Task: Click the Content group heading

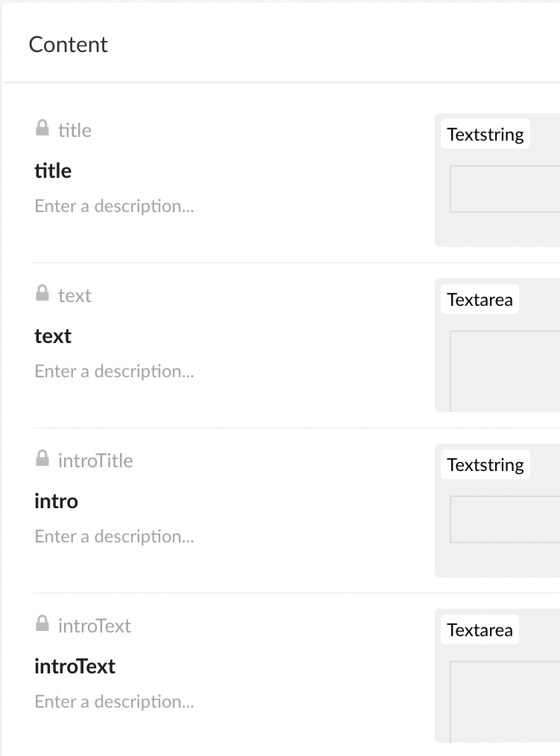Action: click(68, 45)
